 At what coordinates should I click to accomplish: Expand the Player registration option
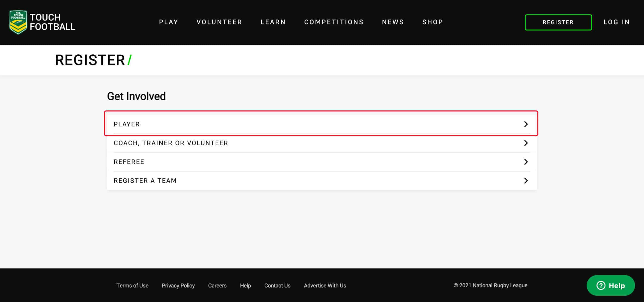click(322, 124)
